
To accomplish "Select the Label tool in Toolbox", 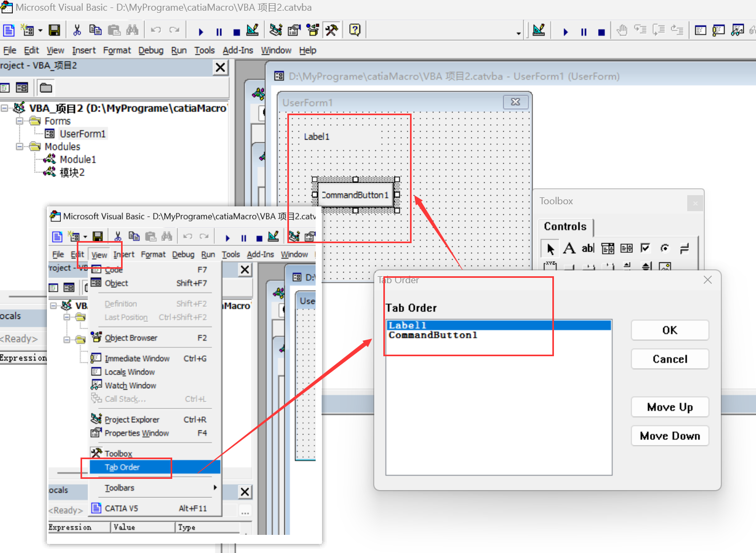I will tap(569, 249).
